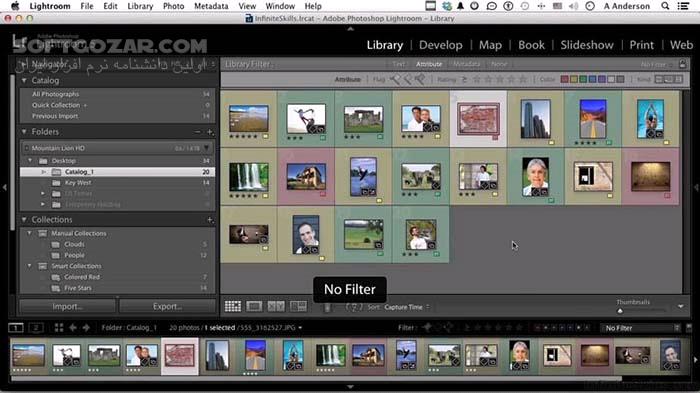
Task: Go forward with the filmstrip right arrow
Action: point(86,328)
